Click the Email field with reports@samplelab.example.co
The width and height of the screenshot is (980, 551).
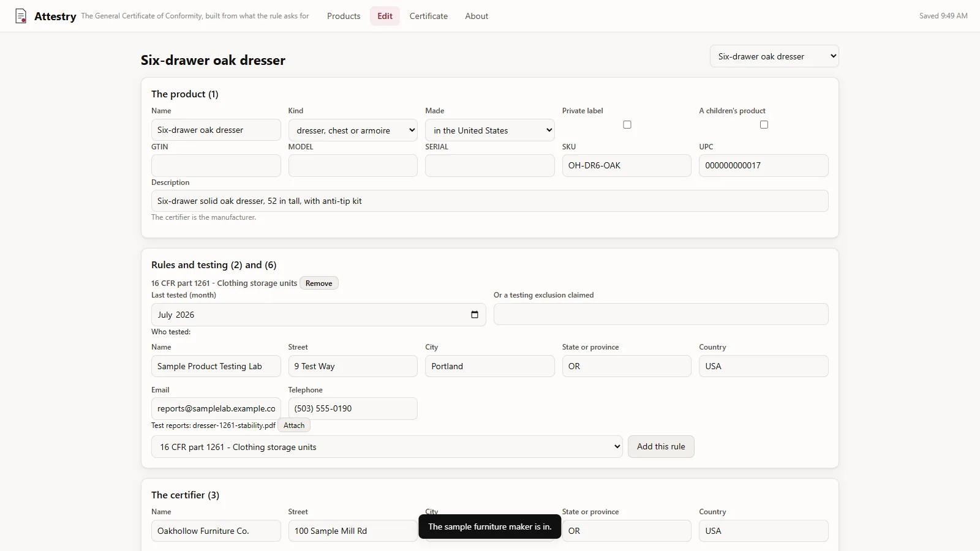(216, 408)
